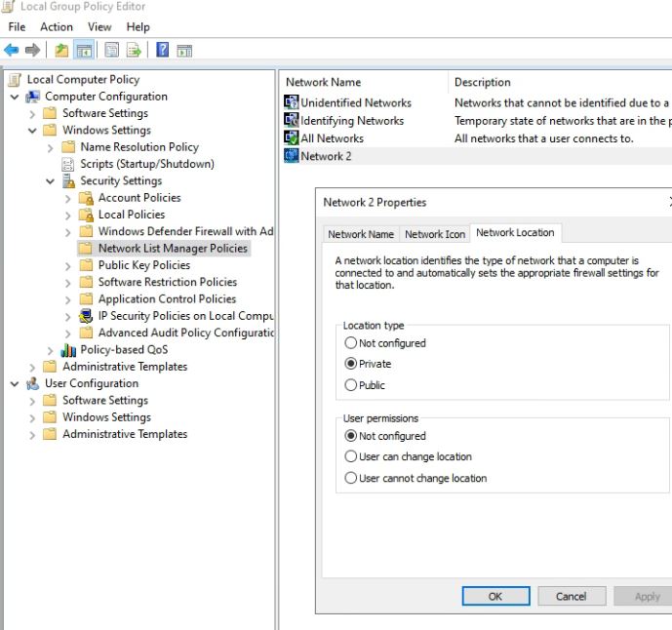Expand Software Settings under Computer Configuration

[x=32, y=114]
